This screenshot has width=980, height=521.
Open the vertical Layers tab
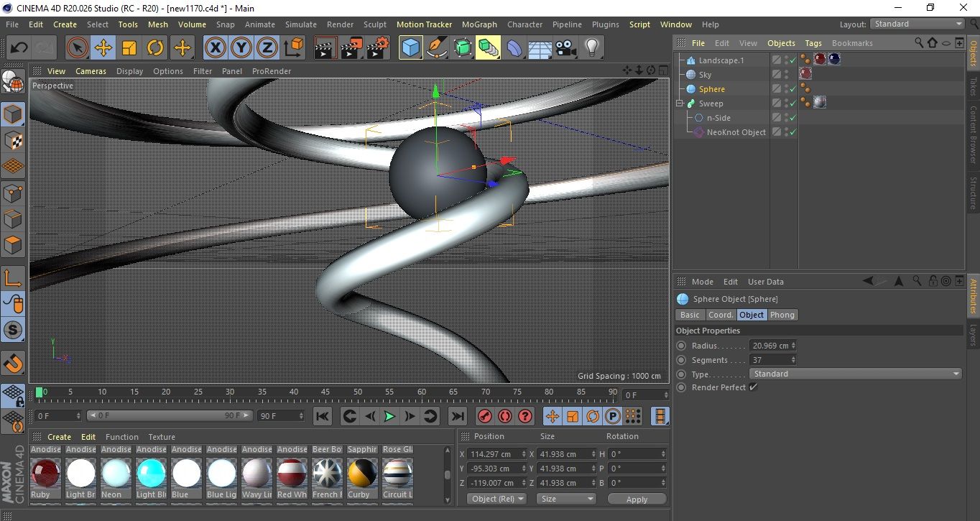[973, 335]
